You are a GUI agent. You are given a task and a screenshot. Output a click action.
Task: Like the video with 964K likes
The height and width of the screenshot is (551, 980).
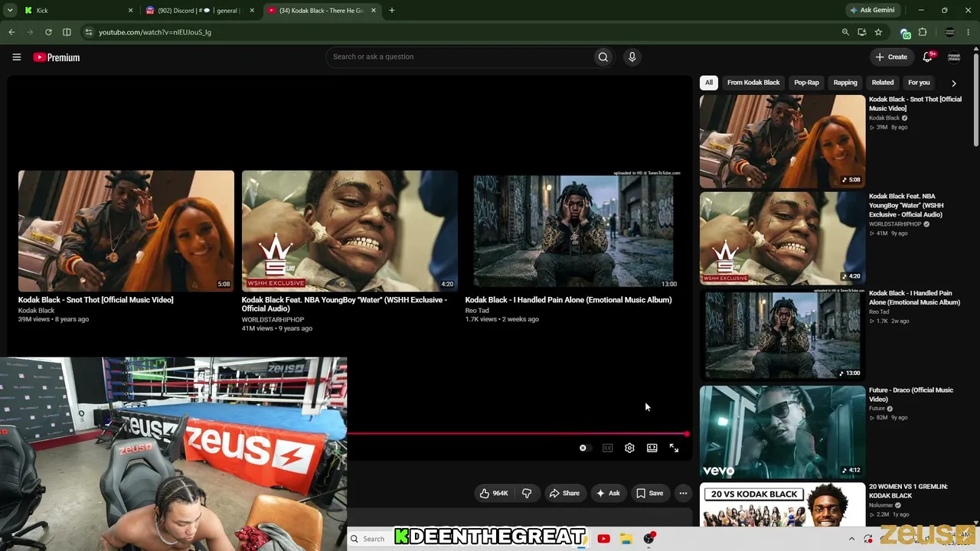coord(494,494)
